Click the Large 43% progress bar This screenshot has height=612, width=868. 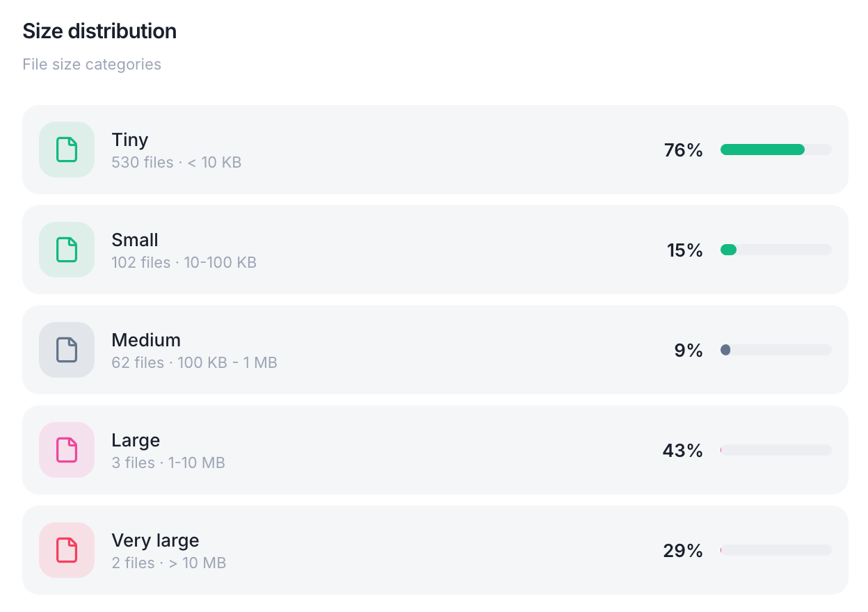(x=776, y=450)
